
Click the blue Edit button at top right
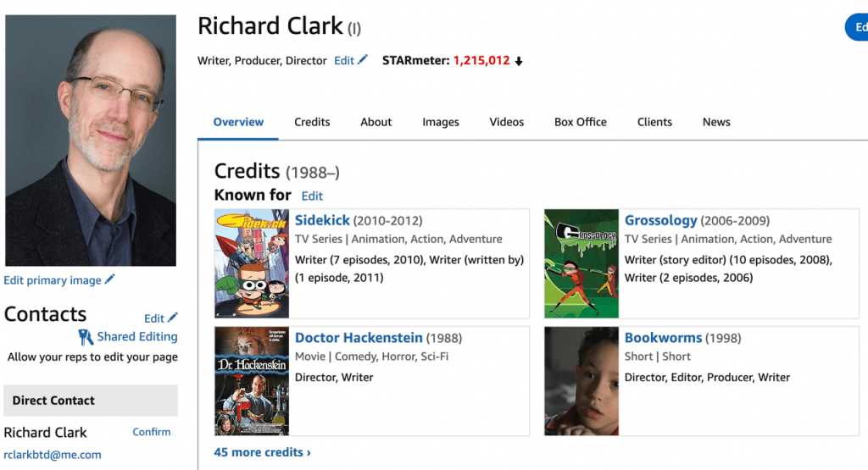coord(858,27)
